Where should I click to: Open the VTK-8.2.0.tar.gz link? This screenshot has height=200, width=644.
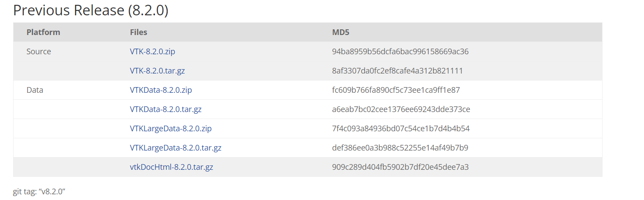(x=157, y=71)
